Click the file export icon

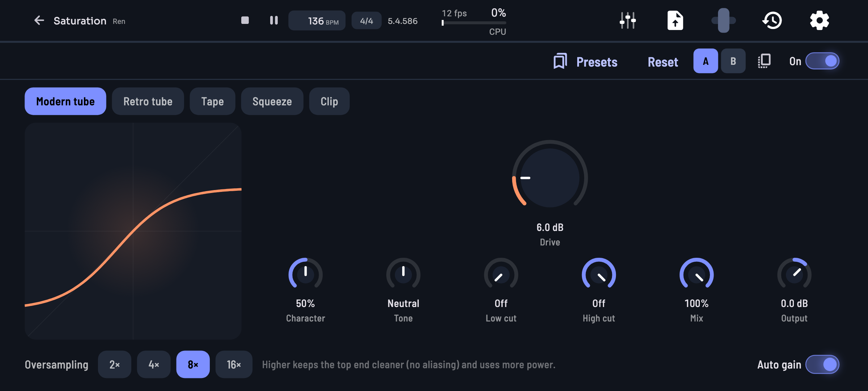click(675, 21)
